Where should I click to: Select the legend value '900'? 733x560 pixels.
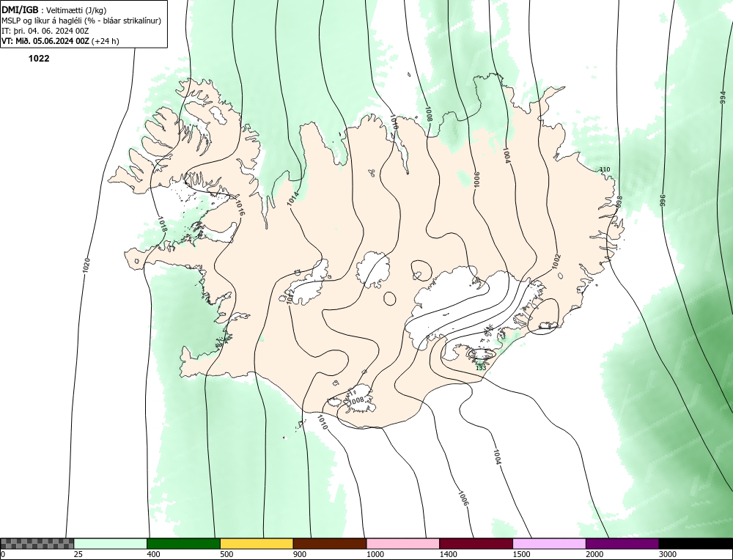point(300,554)
